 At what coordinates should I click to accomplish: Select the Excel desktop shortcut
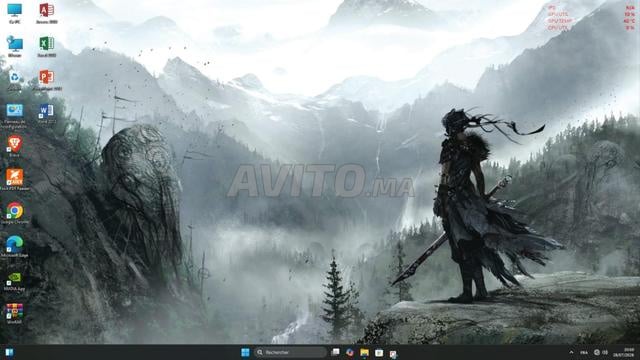47,47
